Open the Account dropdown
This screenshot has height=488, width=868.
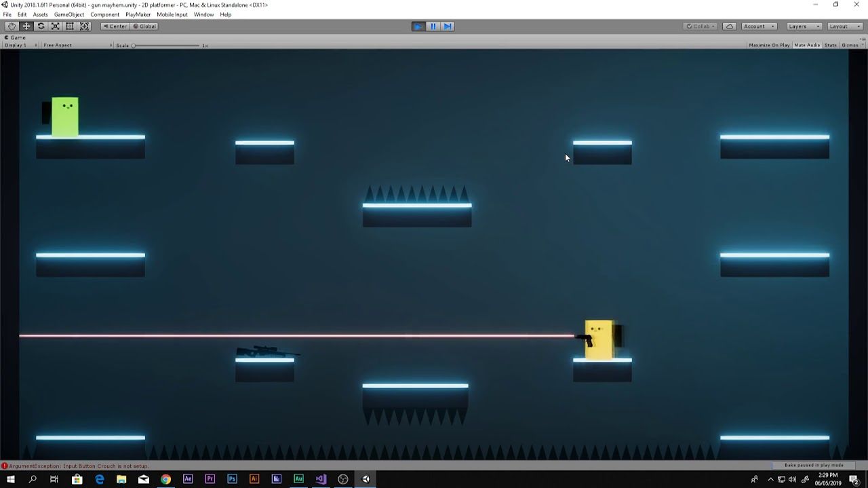(x=758, y=26)
